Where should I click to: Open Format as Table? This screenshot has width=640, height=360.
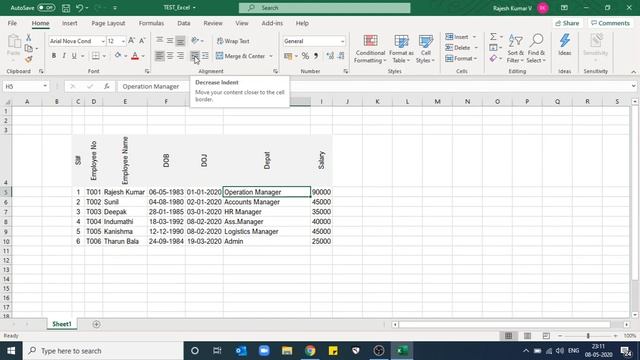click(401, 49)
